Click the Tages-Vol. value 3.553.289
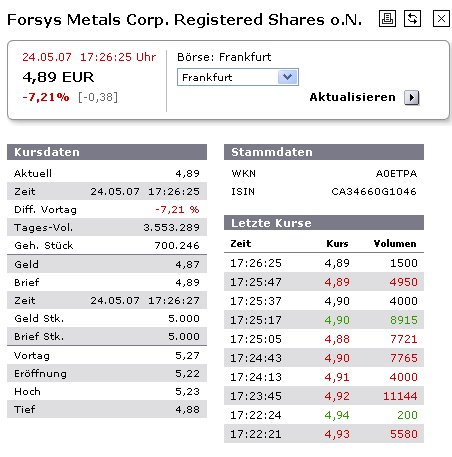The width and height of the screenshot is (452, 457). [171, 227]
